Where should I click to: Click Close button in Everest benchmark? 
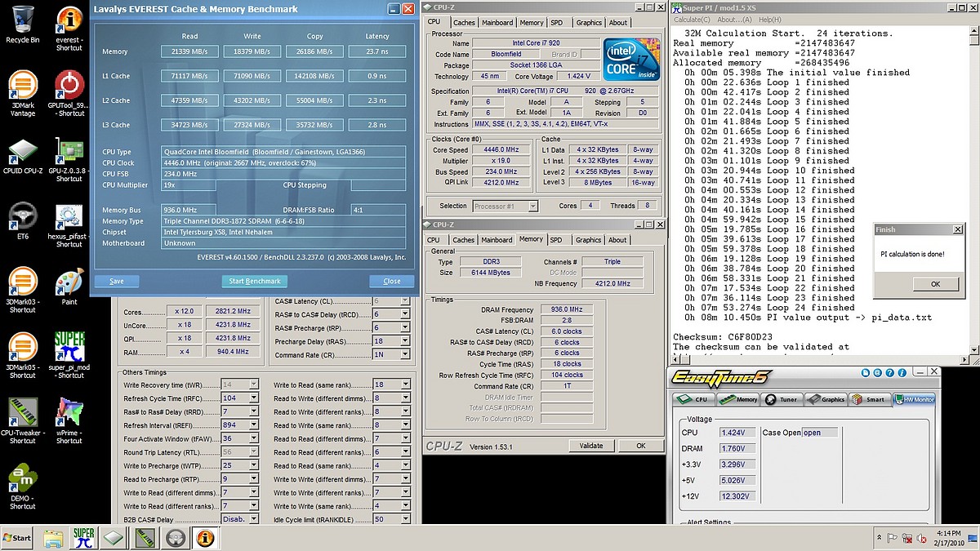(x=392, y=281)
